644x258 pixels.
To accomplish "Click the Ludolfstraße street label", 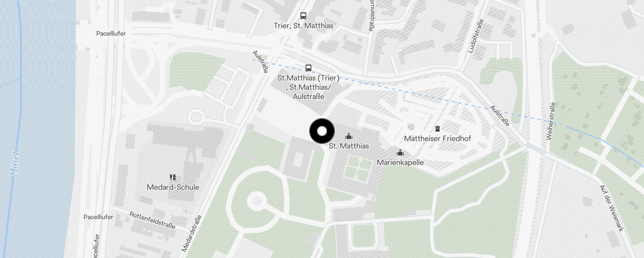I will (x=476, y=36).
